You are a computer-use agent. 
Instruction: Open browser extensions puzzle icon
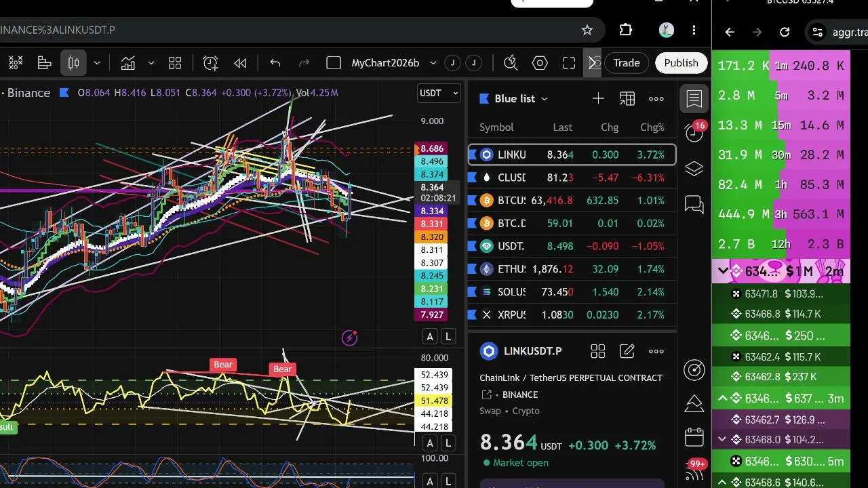tap(626, 30)
